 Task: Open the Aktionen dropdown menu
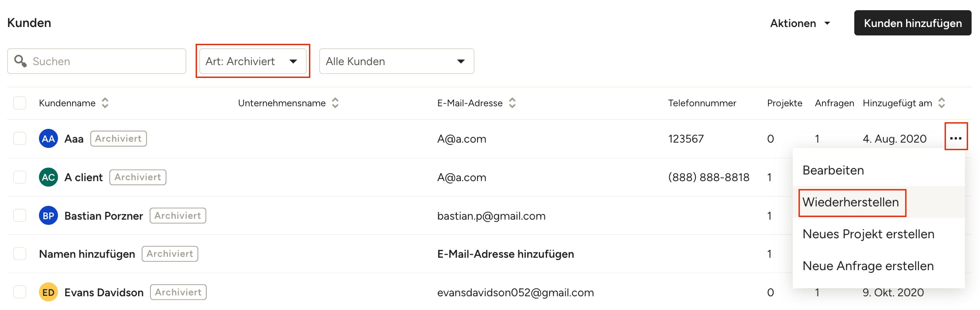(x=800, y=23)
